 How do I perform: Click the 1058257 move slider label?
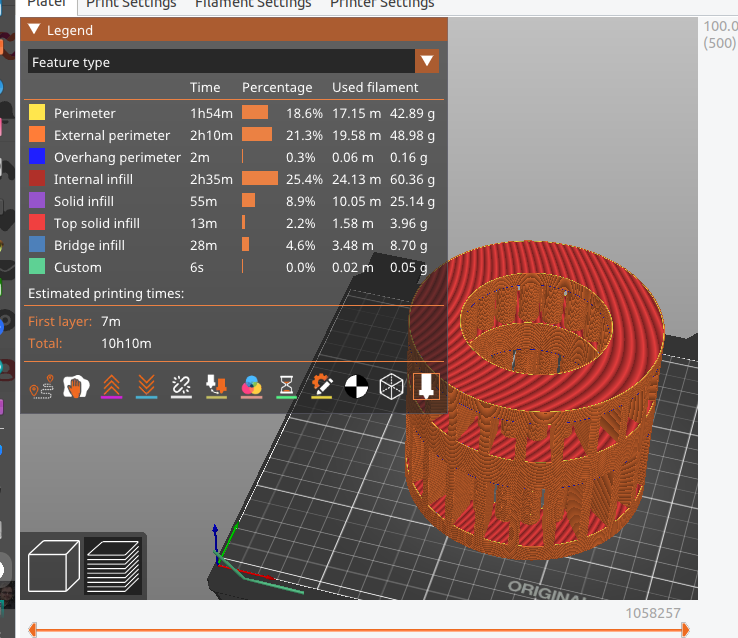[x=653, y=613]
